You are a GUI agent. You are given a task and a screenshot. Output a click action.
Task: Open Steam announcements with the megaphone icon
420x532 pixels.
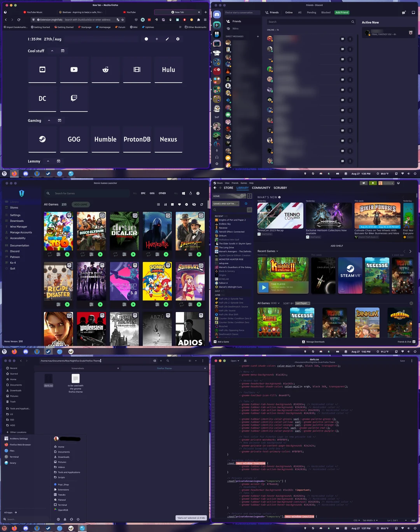(364, 183)
